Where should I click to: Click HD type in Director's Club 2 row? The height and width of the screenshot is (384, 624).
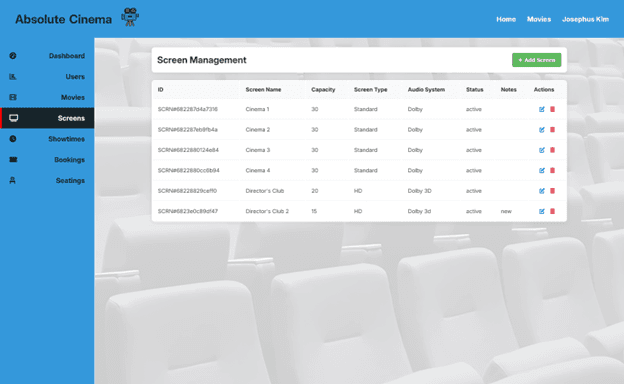click(x=358, y=211)
